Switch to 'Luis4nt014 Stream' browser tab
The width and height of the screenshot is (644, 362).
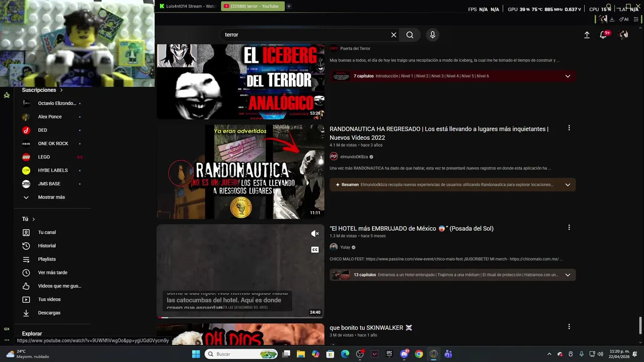pyautogui.click(x=188, y=6)
